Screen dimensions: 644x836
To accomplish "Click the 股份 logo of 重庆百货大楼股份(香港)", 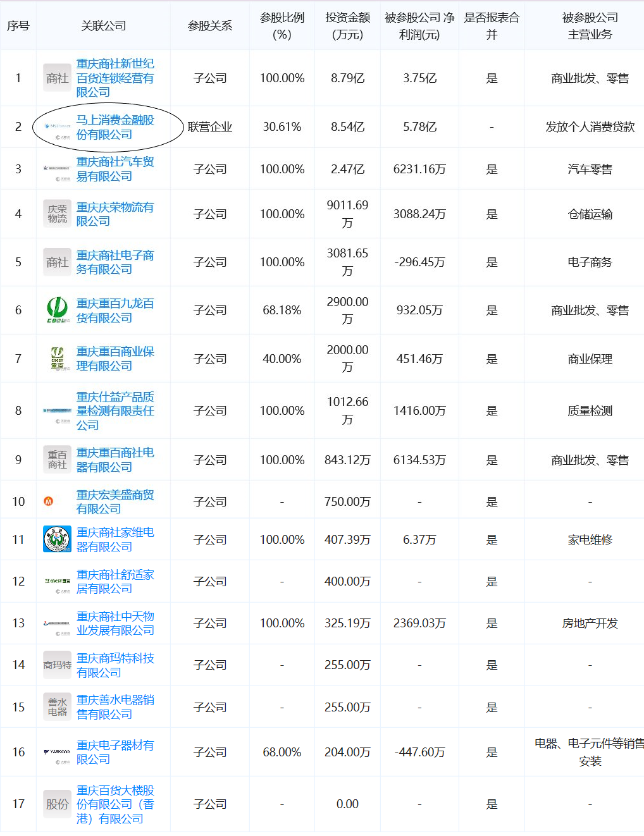I will pyautogui.click(x=57, y=804).
